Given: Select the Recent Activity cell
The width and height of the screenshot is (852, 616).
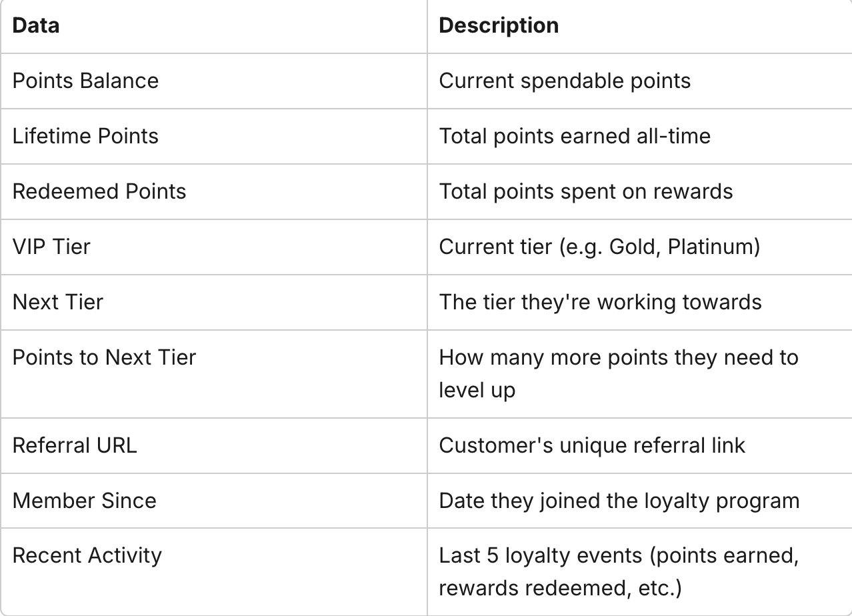Looking at the screenshot, I should (87, 555).
